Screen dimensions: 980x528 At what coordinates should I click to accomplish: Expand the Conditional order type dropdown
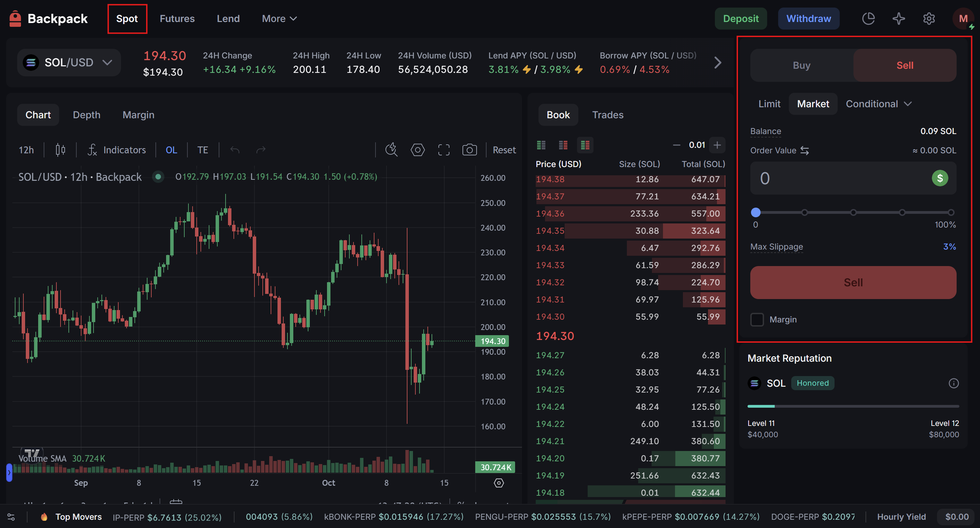[x=879, y=104]
